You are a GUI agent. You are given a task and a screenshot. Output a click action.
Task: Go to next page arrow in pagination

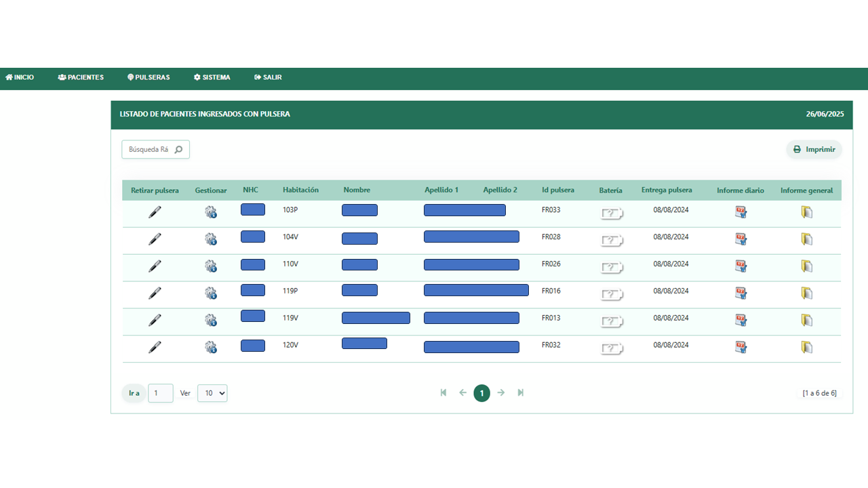[x=501, y=392]
